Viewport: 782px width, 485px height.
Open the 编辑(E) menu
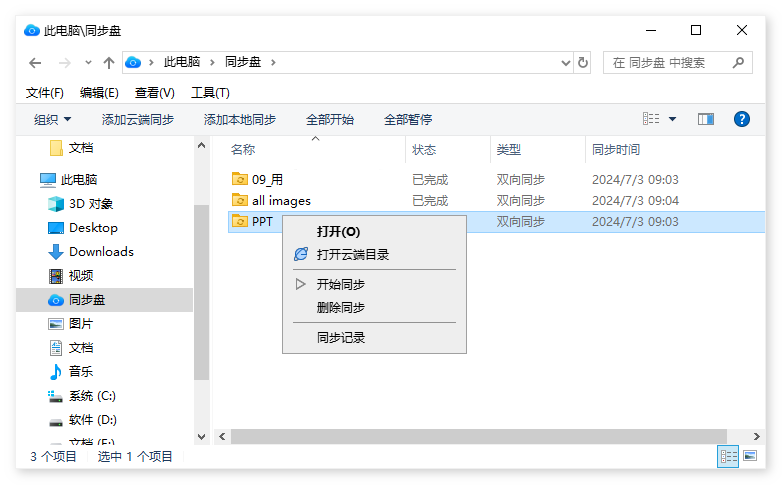(x=99, y=93)
